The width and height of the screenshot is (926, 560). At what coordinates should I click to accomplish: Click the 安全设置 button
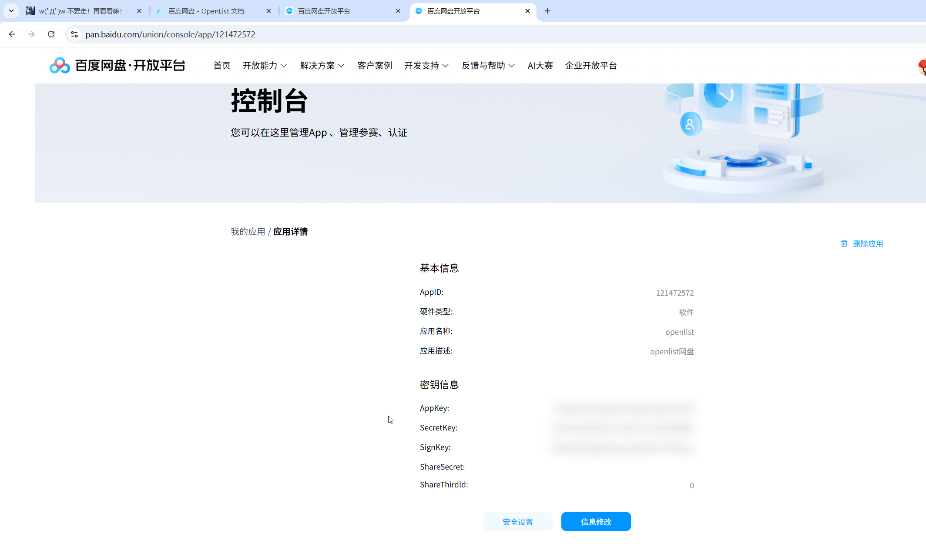[x=517, y=522]
